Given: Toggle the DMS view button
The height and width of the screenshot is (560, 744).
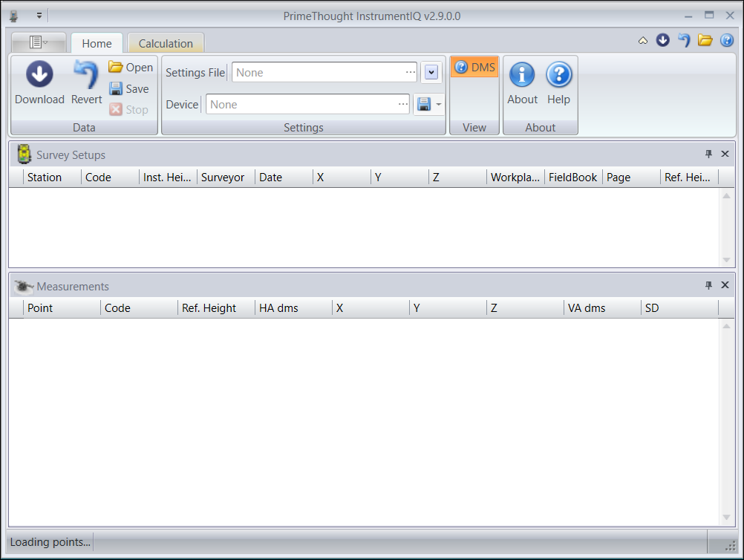Looking at the screenshot, I should (474, 68).
